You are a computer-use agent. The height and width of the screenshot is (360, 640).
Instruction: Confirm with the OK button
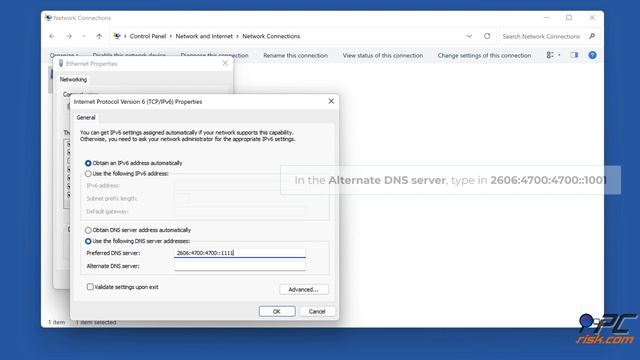click(277, 311)
